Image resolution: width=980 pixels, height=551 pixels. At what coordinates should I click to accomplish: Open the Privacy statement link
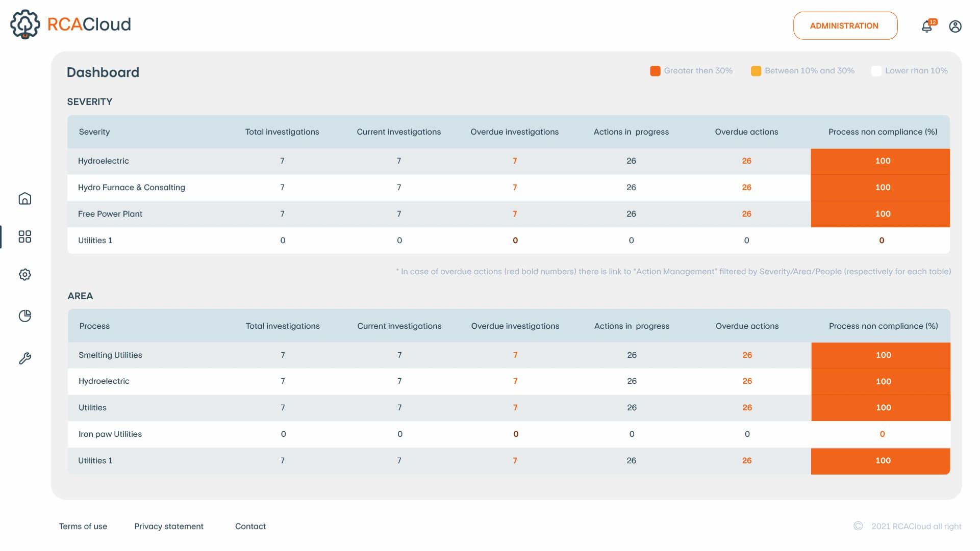168,527
